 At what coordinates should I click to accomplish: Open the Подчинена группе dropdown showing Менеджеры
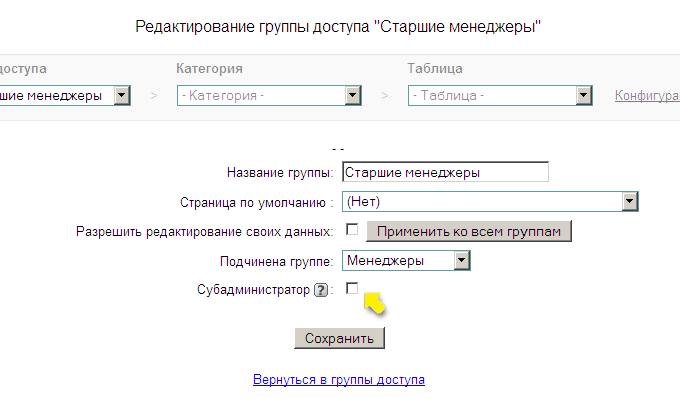tap(406, 261)
